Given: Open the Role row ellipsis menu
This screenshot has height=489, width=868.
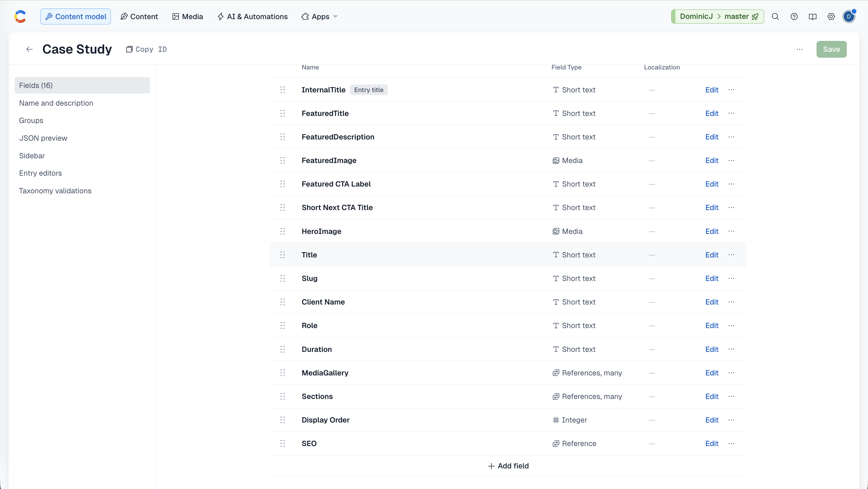Looking at the screenshot, I should tap(731, 326).
